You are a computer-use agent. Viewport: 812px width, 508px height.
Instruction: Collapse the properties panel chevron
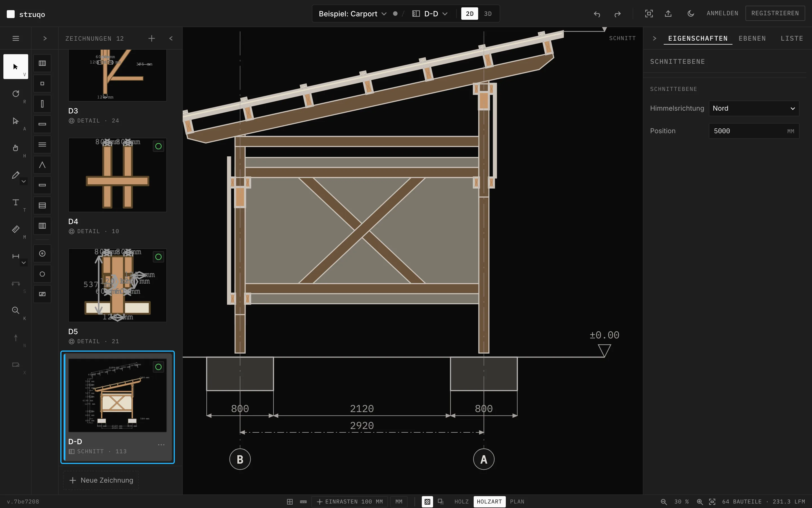[x=654, y=38]
